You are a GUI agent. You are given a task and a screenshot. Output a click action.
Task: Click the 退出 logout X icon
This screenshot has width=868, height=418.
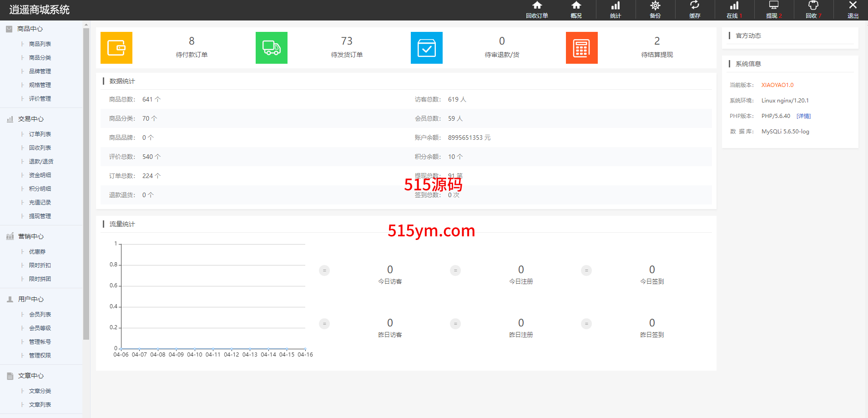click(x=853, y=10)
